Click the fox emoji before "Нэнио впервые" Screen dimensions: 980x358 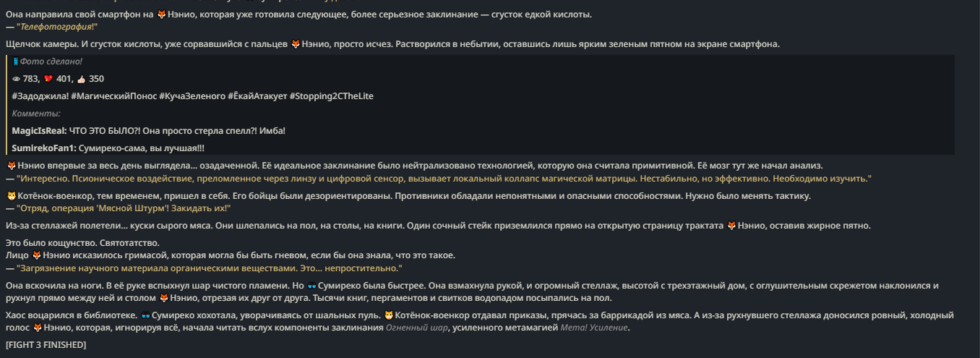pyautogui.click(x=11, y=166)
